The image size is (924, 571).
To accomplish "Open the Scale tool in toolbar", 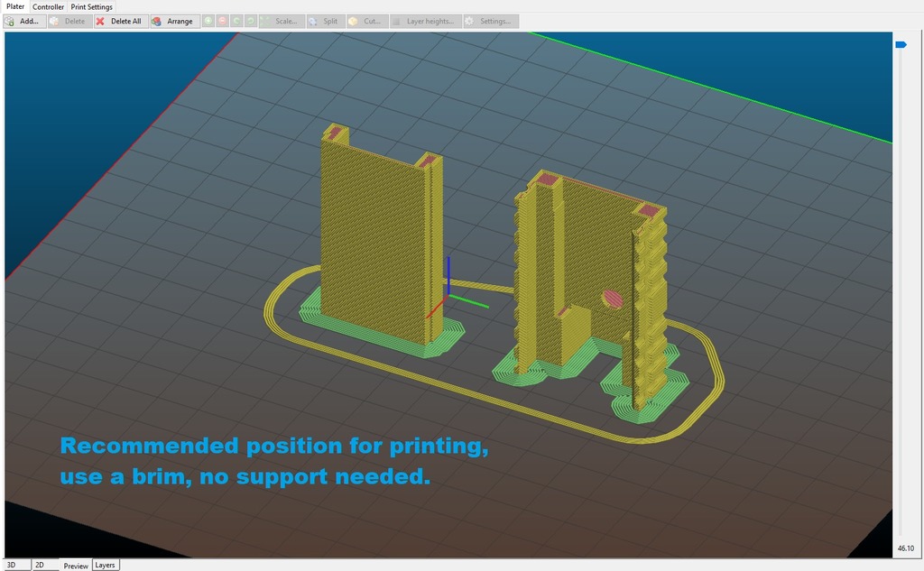I will pyautogui.click(x=280, y=21).
